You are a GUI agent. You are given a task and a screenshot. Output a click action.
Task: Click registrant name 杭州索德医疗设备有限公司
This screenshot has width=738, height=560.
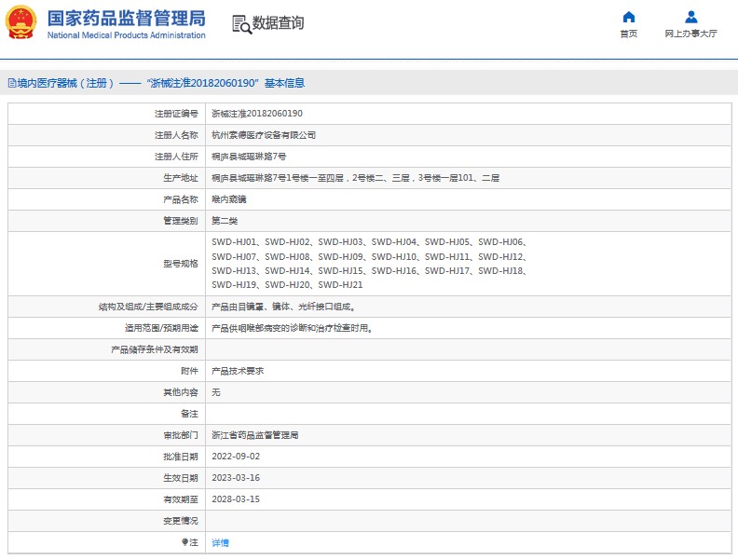[264, 135]
